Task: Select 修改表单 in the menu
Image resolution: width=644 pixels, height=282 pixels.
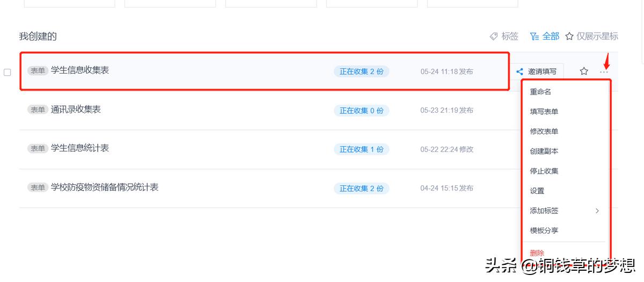Action: pos(544,132)
